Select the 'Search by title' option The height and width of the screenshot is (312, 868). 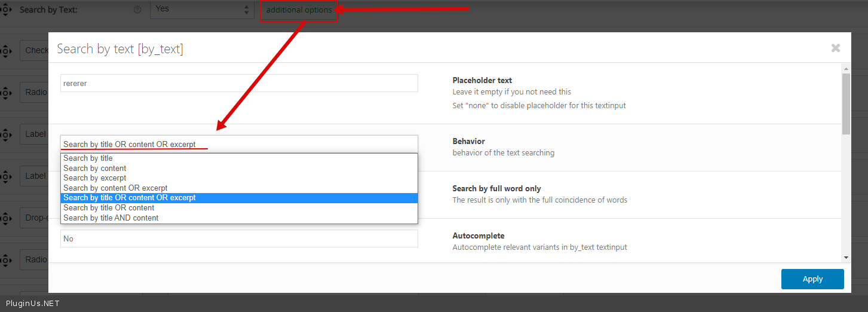coord(88,158)
